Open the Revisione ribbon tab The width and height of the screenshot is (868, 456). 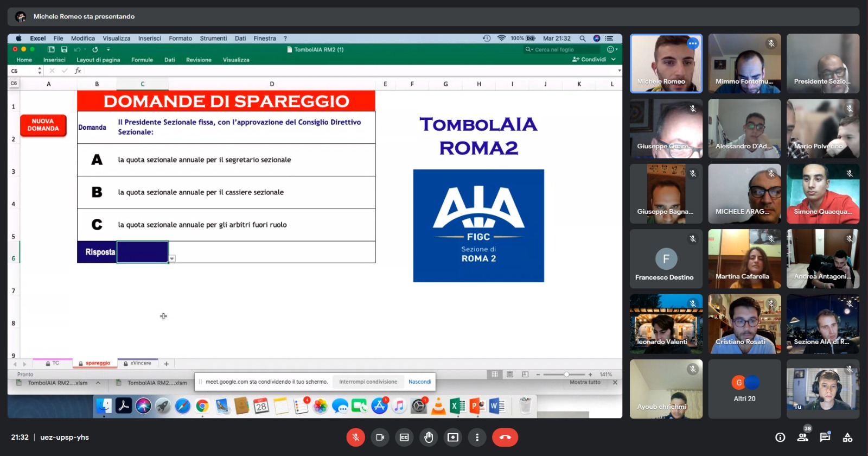point(199,60)
